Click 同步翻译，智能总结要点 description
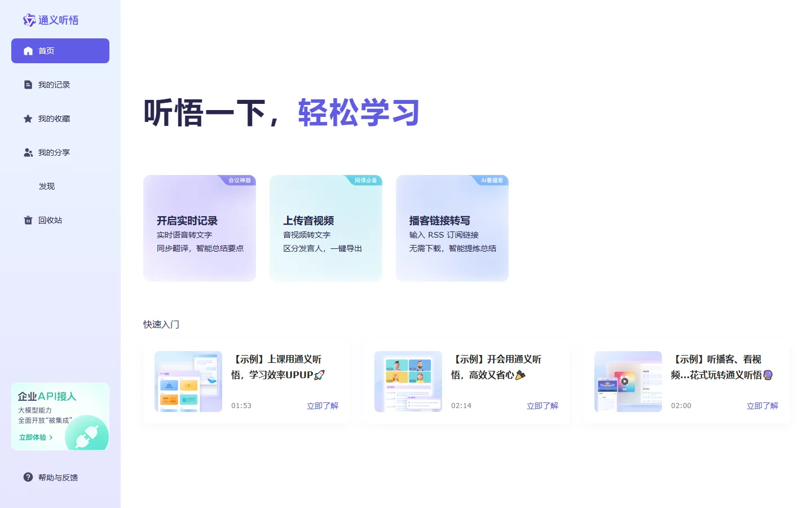 200,248
